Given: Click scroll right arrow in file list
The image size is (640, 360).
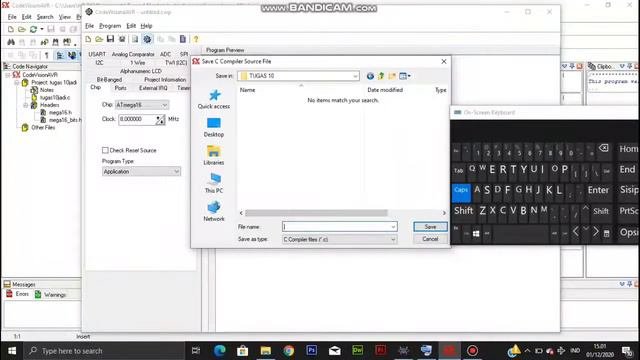Looking at the screenshot, I should click(444, 213).
